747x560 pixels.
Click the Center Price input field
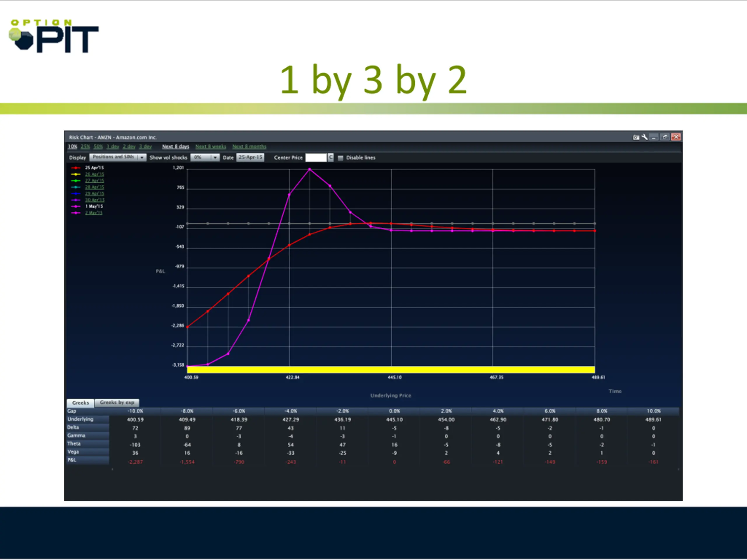click(x=316, y=157)
